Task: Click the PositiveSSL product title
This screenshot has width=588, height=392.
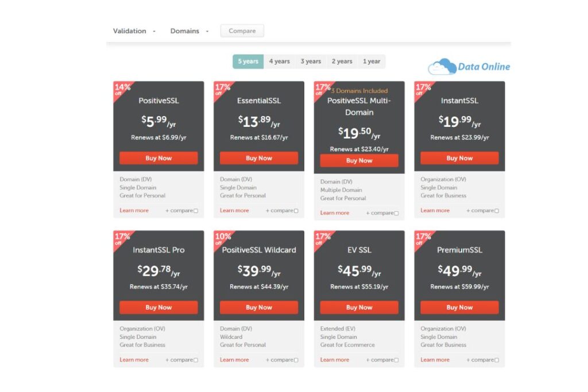Action: coord(158,100)
